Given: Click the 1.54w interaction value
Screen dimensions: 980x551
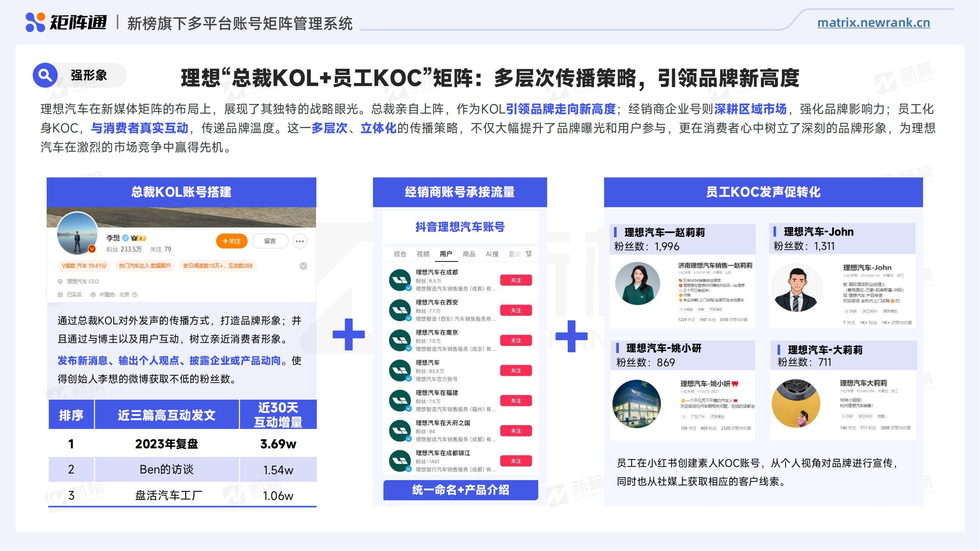Looking at the screenshot, I should [278, 470].
